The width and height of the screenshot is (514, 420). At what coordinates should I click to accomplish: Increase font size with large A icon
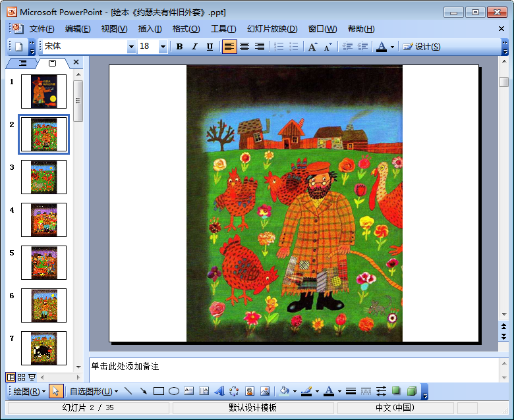[313, 47]
